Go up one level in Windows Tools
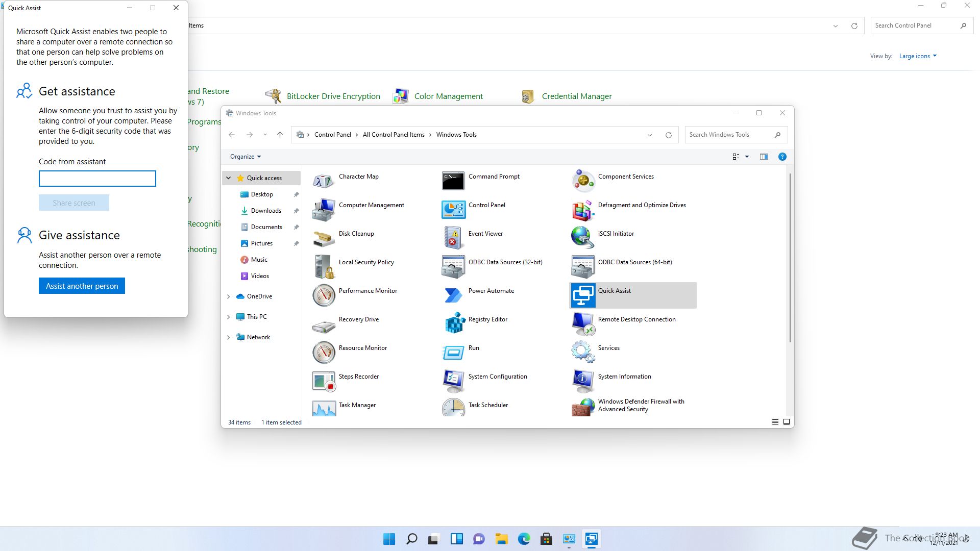 click(280, 135)
